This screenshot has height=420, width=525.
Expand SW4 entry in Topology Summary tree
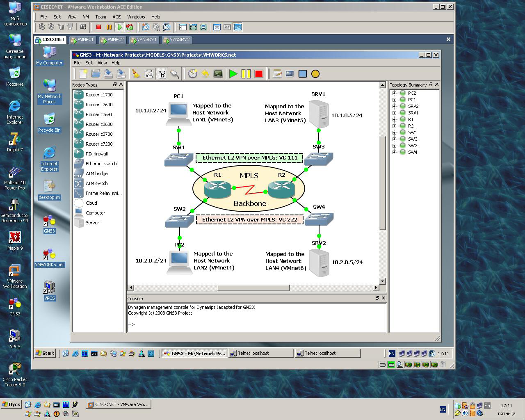coord(395,152)
